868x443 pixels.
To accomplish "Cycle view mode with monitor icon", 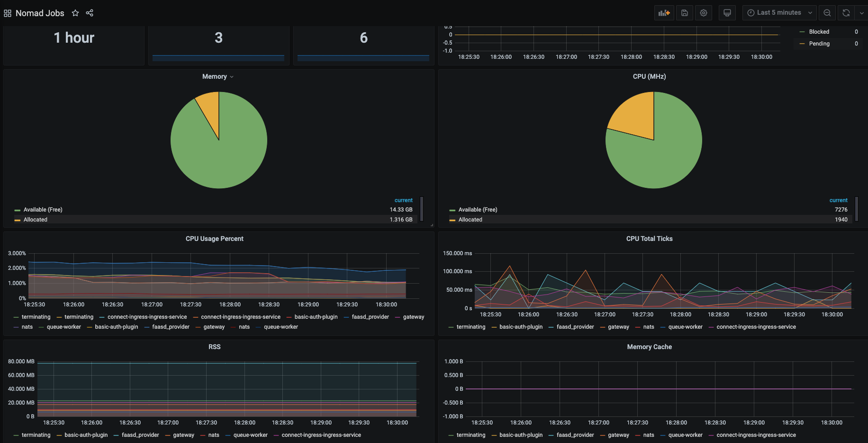I will [x=727, y=13].
